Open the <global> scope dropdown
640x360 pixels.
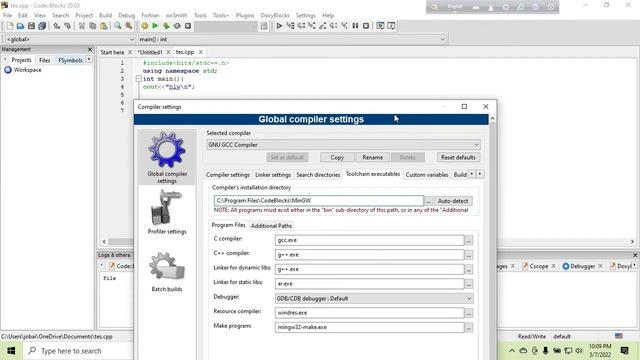click(x=70, y=39)
